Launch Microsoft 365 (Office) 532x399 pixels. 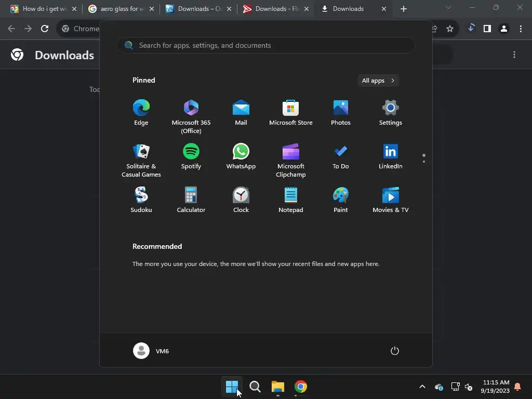click(x=191, y=117)
